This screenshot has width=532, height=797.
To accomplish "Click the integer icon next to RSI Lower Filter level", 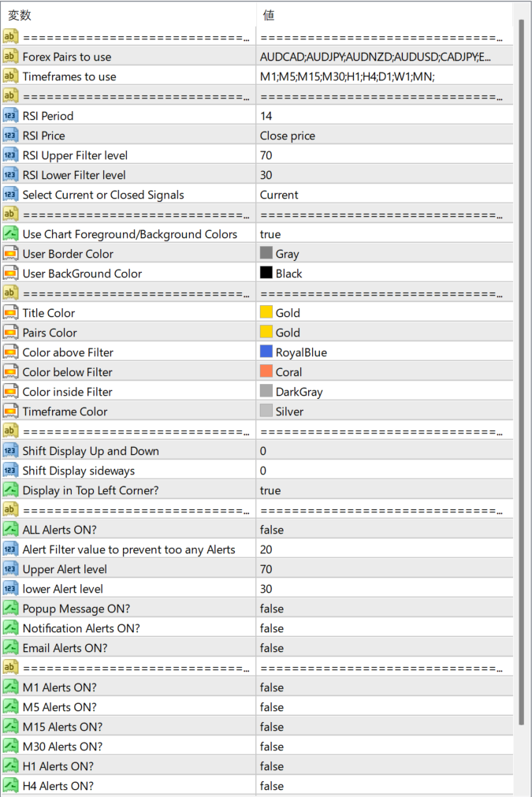I will [x=10, y=175].
